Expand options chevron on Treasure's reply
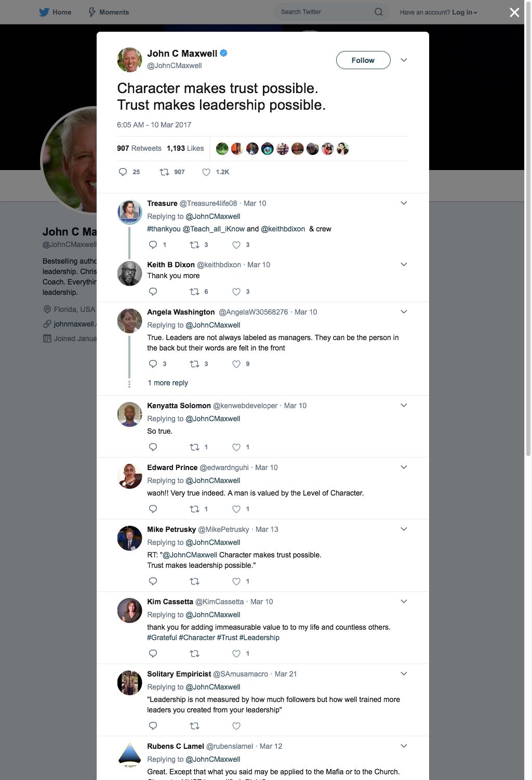 [404, 203]
